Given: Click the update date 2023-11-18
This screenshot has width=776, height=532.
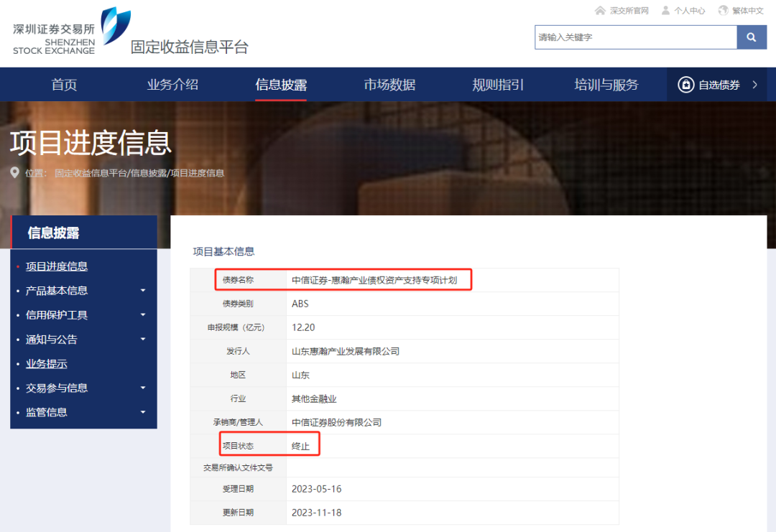Looking at the screenshot, I should [x=317, y=513].
